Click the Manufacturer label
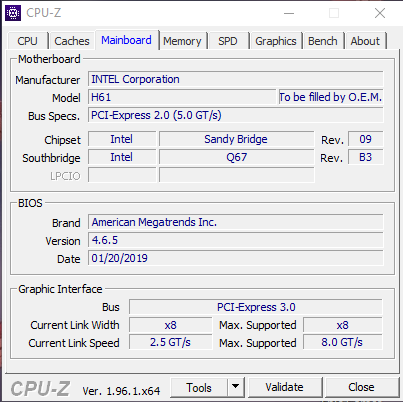 pos(48,80)
